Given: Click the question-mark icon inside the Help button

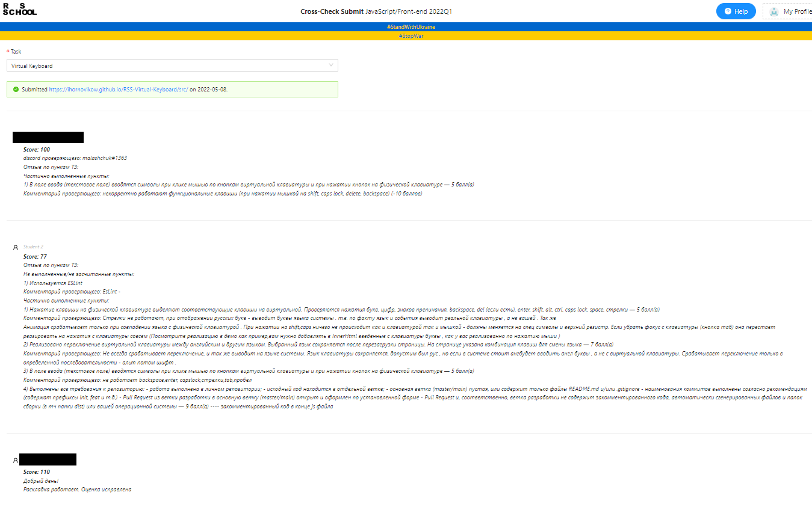Looking at the screenshot, I should coord(728,11).
